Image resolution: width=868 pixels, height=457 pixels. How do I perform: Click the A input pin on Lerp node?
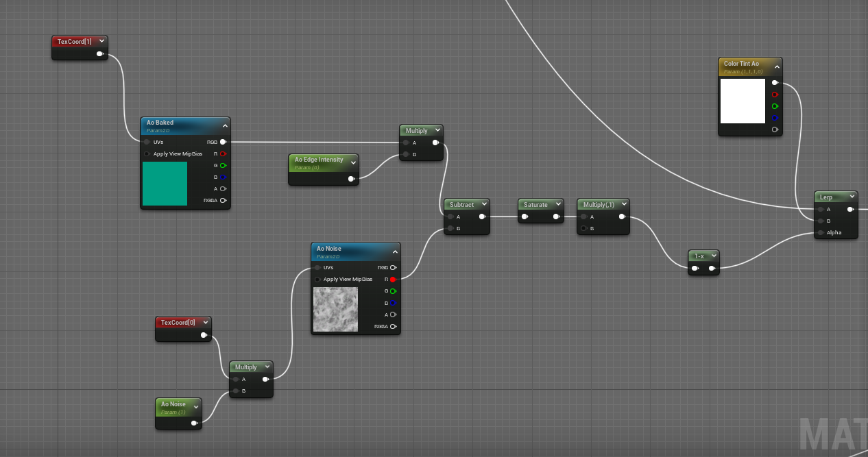820,209
